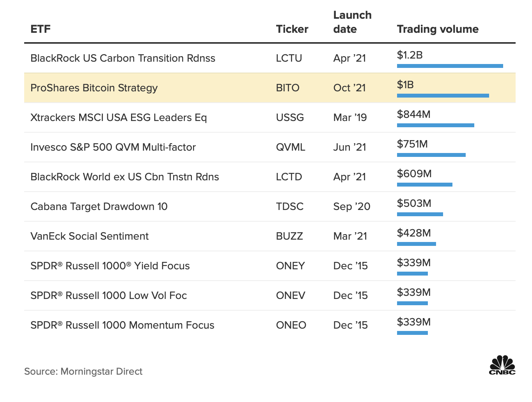Viewport: 532px width, 402px height.
Task: Click the Dec '15 date in ONEV row
Action: 350,295
